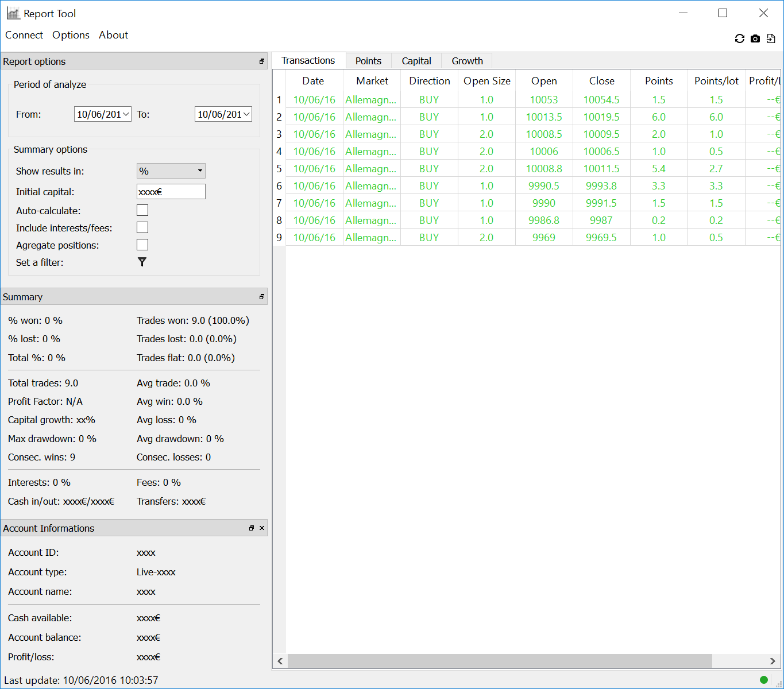Click the Direction column header

tap(429, 81)
